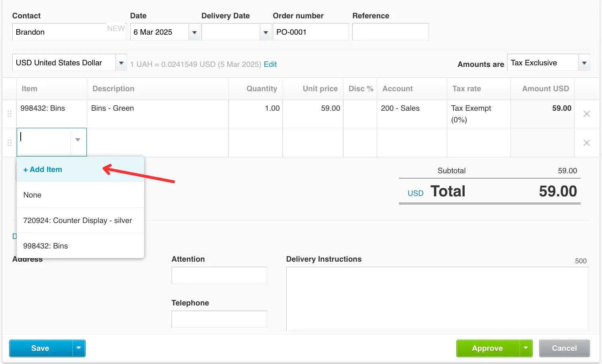The width and height of the screenshot is (602, 364).
Task: Select 998432: Bins from dropdown list
Action: 80,246
